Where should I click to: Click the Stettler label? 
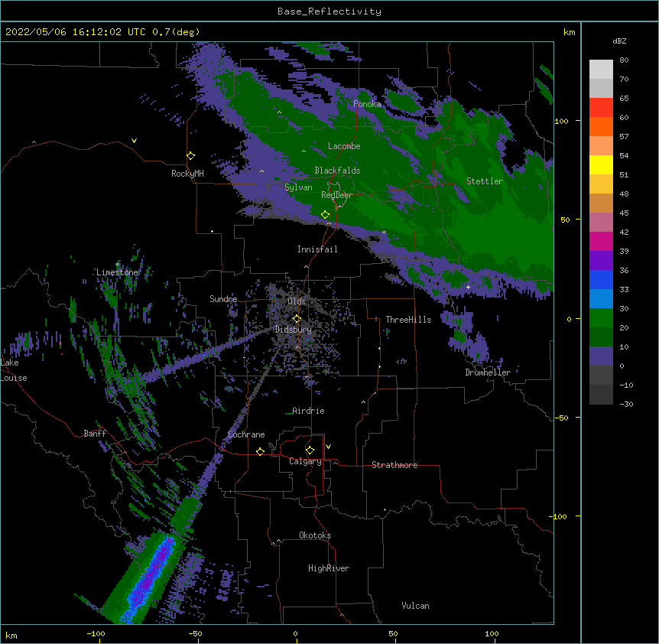pos(484,181)
